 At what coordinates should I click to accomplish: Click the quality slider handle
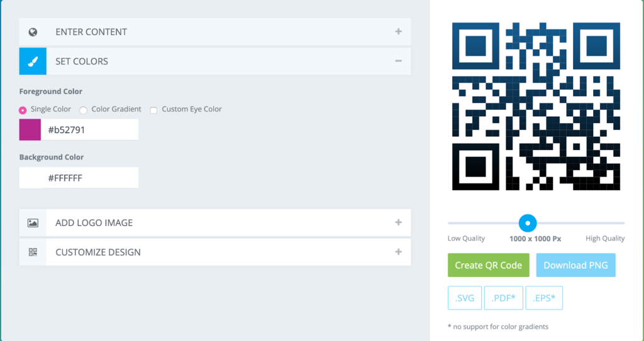[x=528, y=223]
